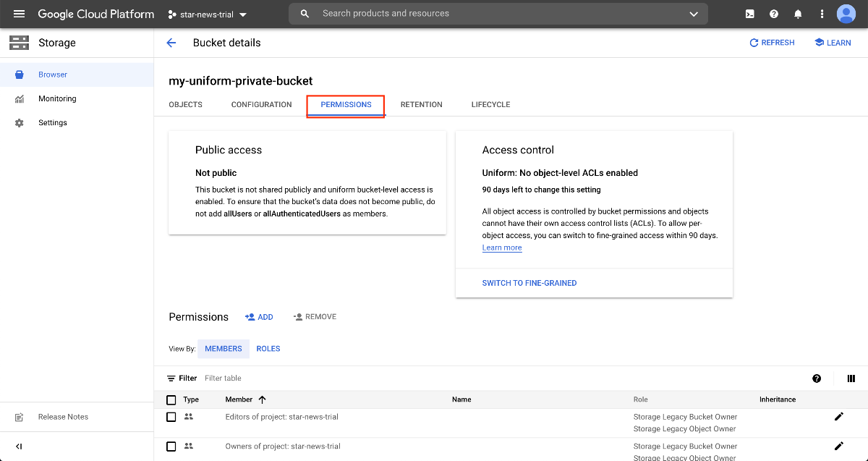Open Settings in the Storage sidebar
Viewport: 868px width, 461px height.
(x=77, y=123)
